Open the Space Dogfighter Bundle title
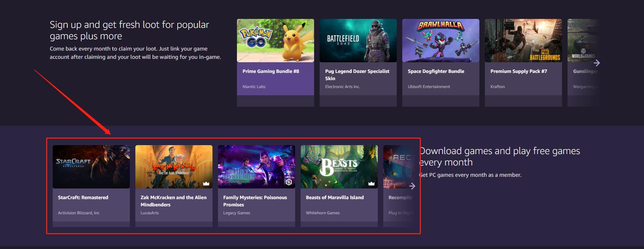The height and width of the screenshot is (249, 644). tap(436, 71)
